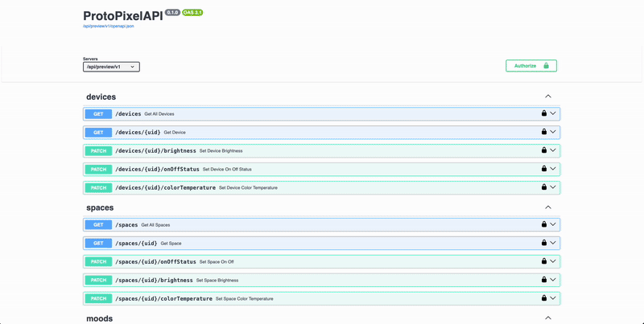
Task: Expand the GET /spaces/{uid} chevron
Action: 553,242
